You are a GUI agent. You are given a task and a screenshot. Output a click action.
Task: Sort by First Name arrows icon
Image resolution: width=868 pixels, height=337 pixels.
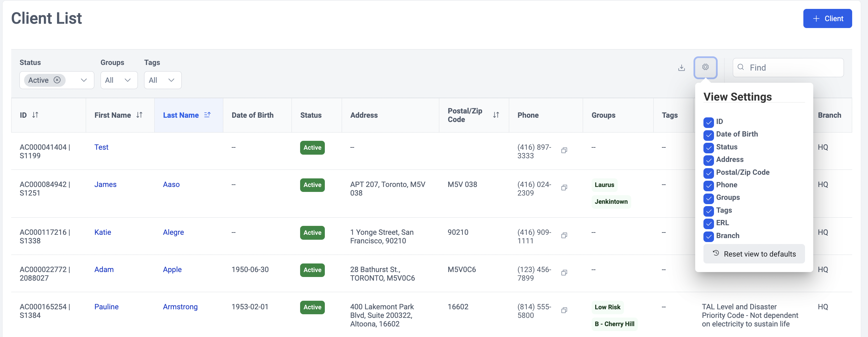(139, 115)
